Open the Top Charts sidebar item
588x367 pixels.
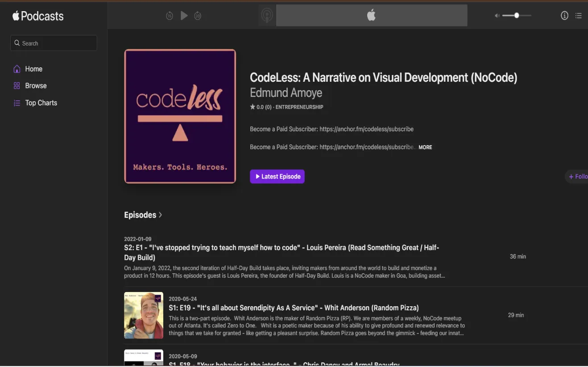click(41, 103)
